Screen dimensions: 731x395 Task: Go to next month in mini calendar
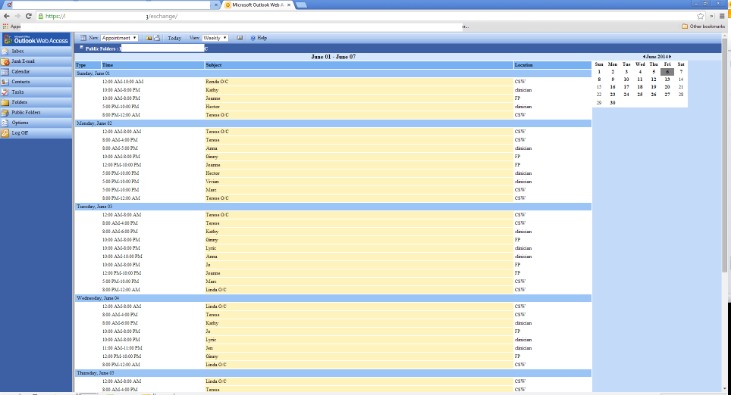[670, 56]
